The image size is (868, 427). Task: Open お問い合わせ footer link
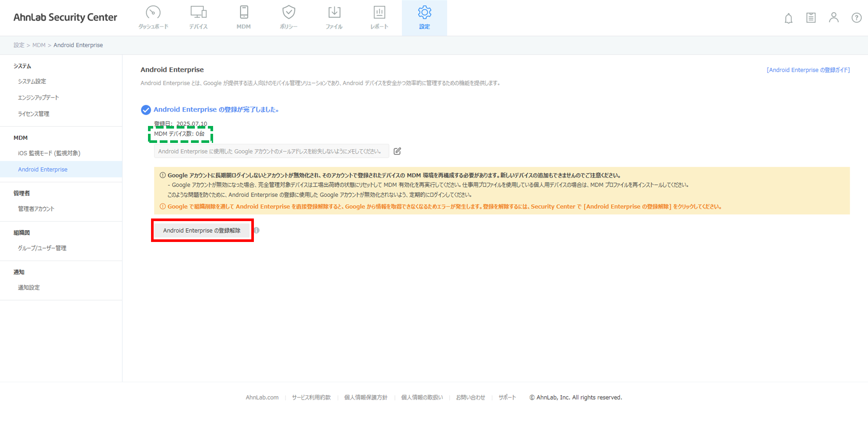click(x=470, y=397)
